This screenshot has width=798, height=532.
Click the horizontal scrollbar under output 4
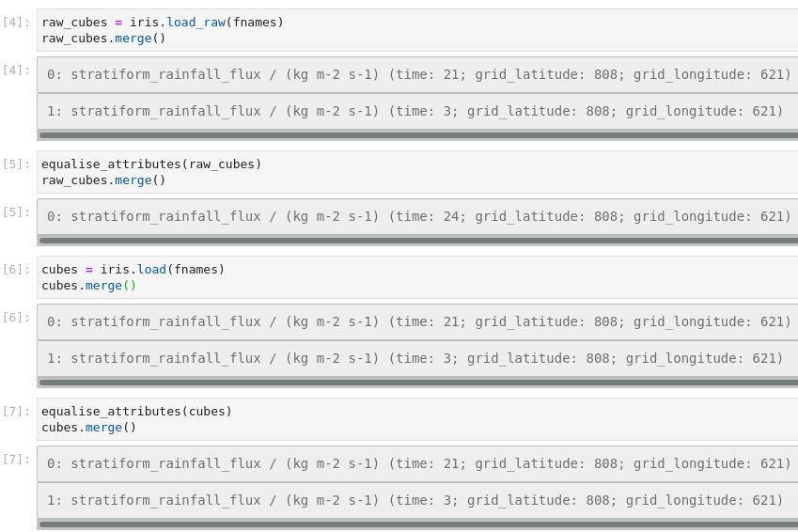[418, 135]
